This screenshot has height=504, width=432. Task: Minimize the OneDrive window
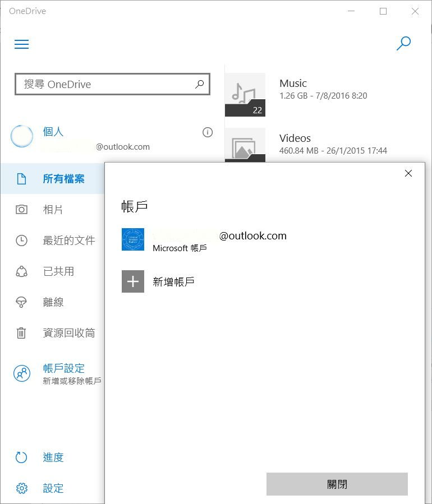(x=351, y=11)
